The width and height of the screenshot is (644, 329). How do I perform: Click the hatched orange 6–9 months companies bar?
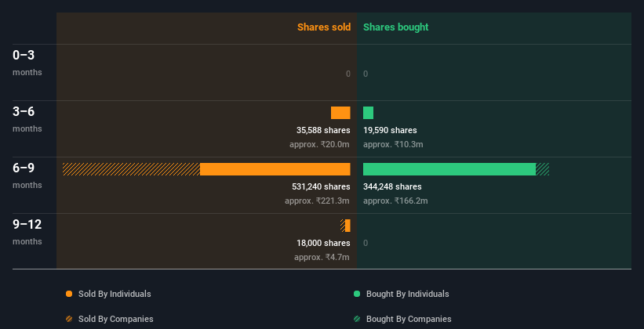click(132, 169)
